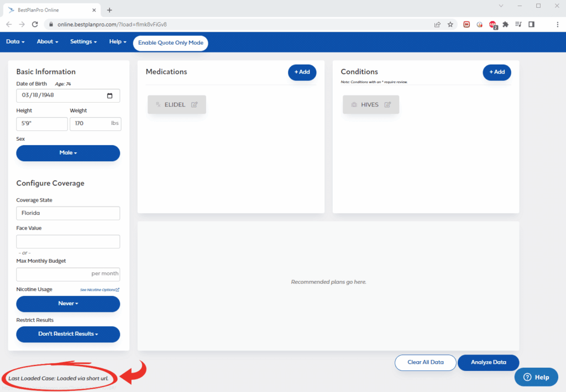Toggle the browser side panel icon
566x392 pixels.
531,24
